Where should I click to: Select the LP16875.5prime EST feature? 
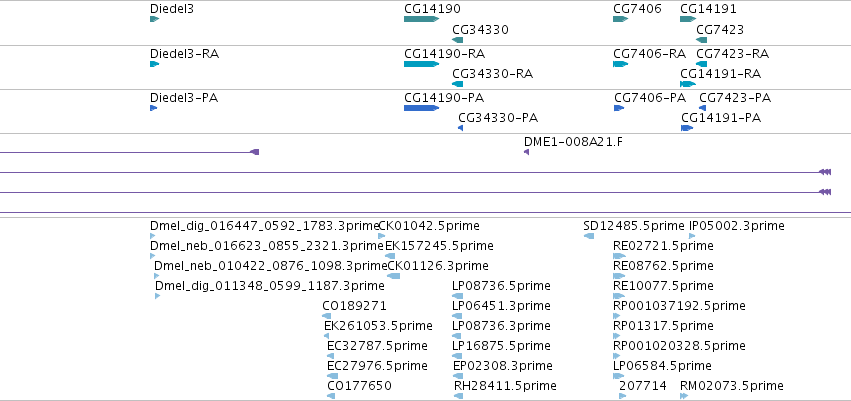[x=458, y=356]
